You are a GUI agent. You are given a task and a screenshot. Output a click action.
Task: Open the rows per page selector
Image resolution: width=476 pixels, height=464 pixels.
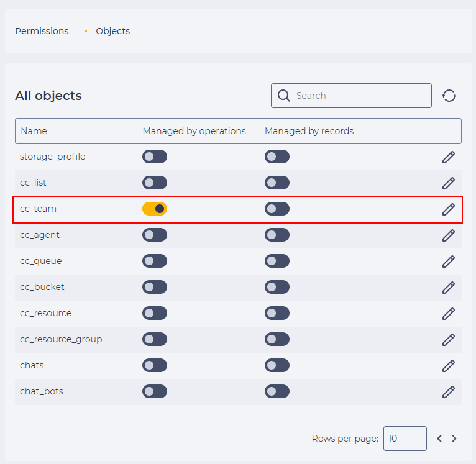[x=405, y=439]
